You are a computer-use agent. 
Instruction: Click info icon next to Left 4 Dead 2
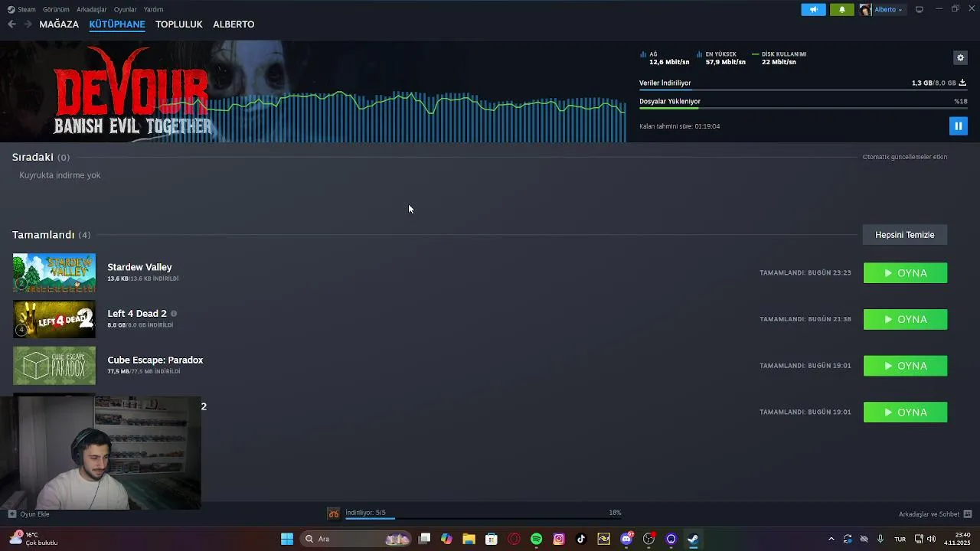[x=174, y=314]
